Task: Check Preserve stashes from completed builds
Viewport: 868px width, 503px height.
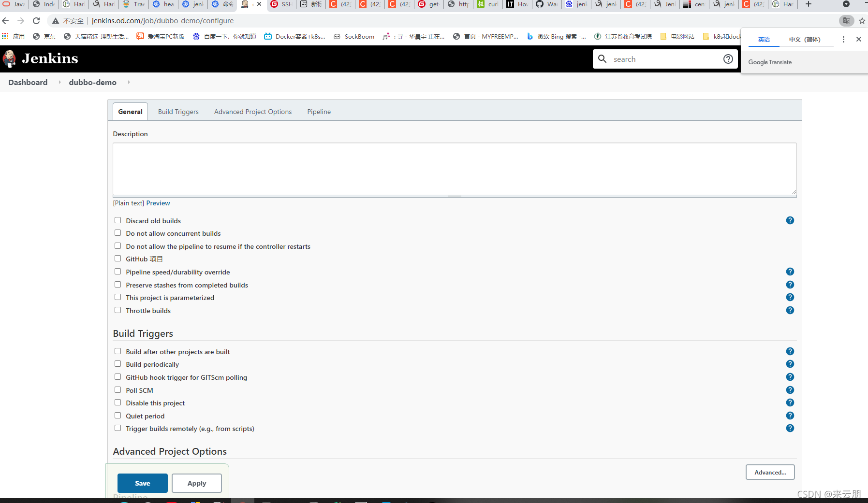Action: [118, 285]
